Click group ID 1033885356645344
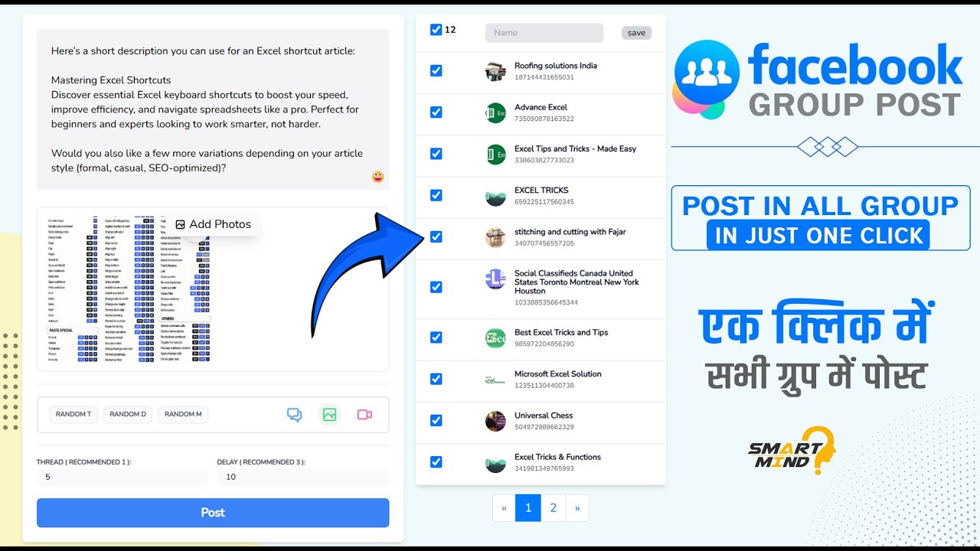 coord(547,302)
